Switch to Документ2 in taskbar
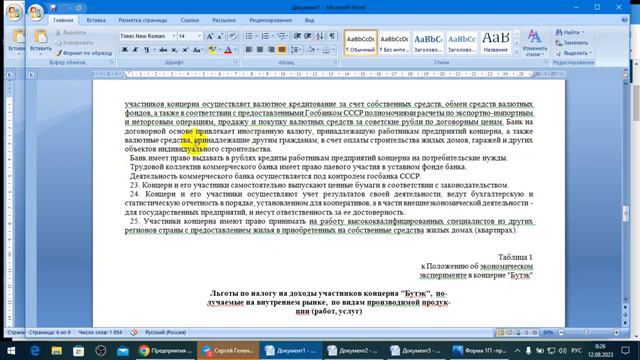 pos(353,351)
